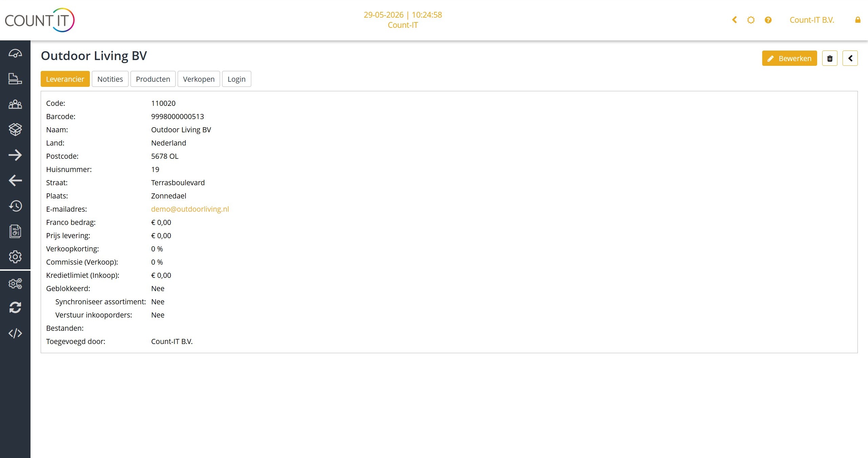Click the Outdoor Living BV page title
The image size is (868, 458).
[94, 56]
